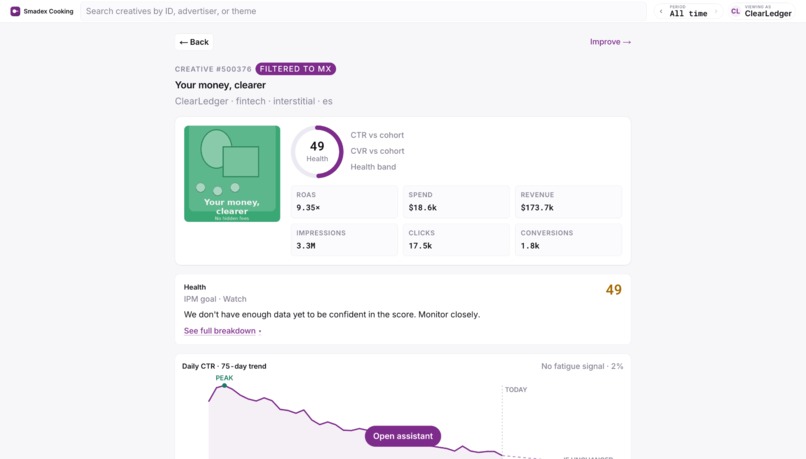Screen dimensions: 806x459
Task: Click the ROAS 9.35× metric tile
Action: [344, 201]
